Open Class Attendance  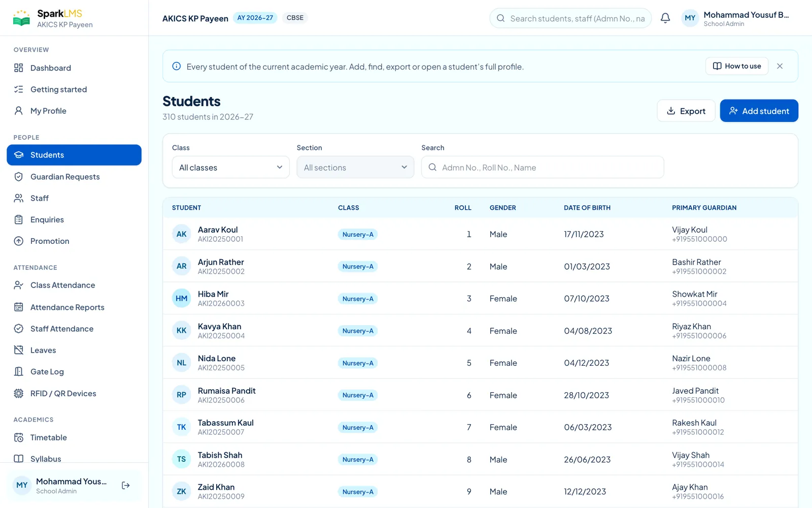tap(74, 285)
